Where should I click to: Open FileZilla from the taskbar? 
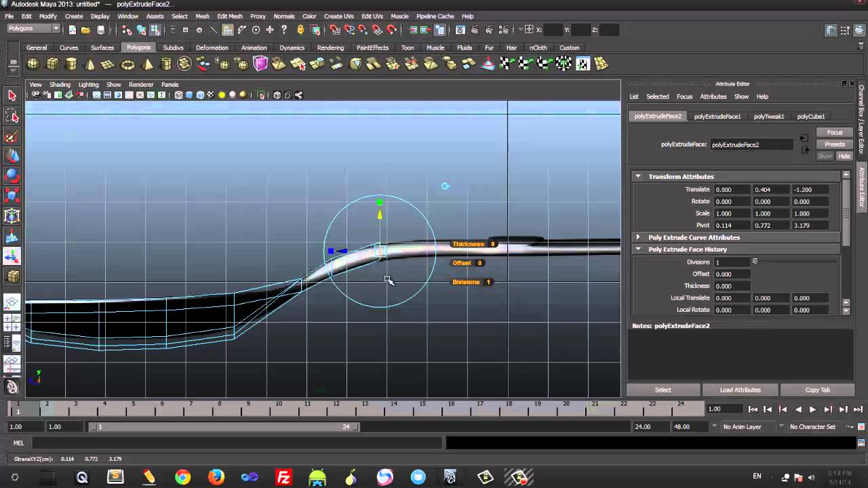pyautogui.click(x=283, y=477)
